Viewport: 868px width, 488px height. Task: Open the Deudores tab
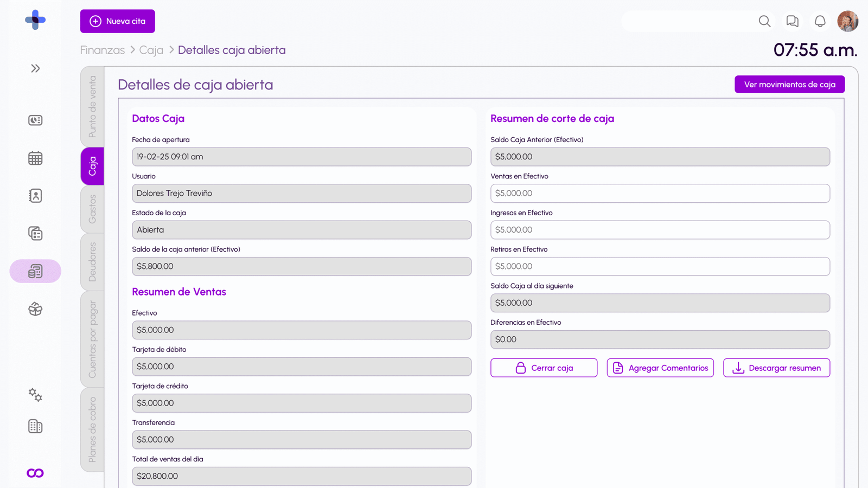click(92, 261)
